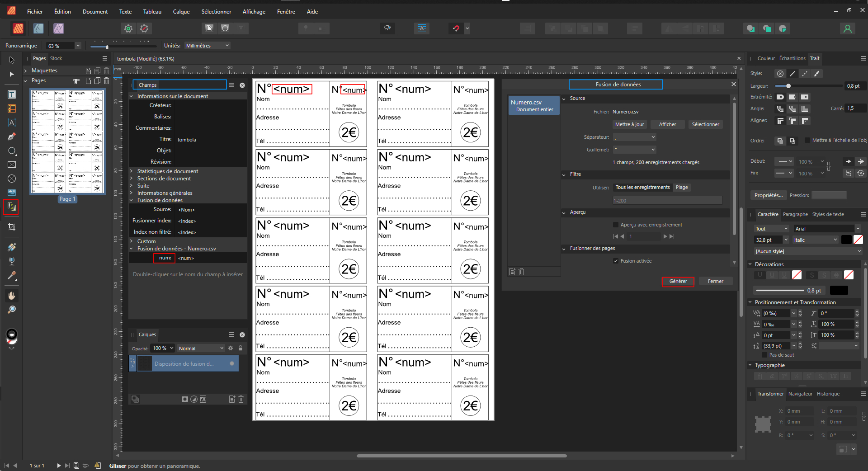The height and width of the screenshot is (471, 868).
Task: Delete the selected layer via trash icon
Action: point(241,399)
